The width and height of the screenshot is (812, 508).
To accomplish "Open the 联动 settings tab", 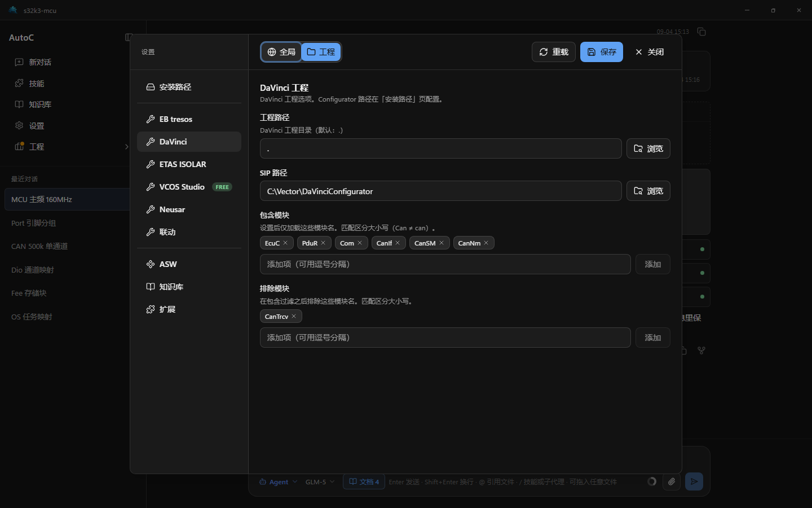I will pyautogui.click(x=189, y=232).
